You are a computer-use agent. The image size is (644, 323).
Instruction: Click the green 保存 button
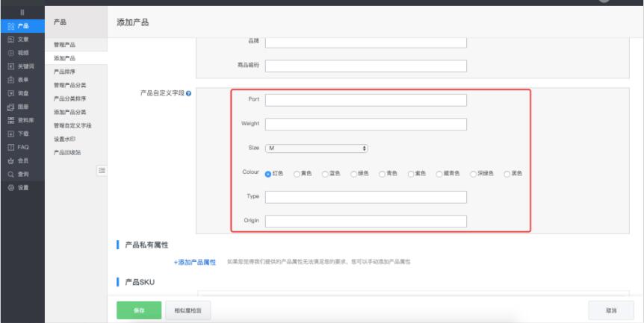tap(138, 309)
